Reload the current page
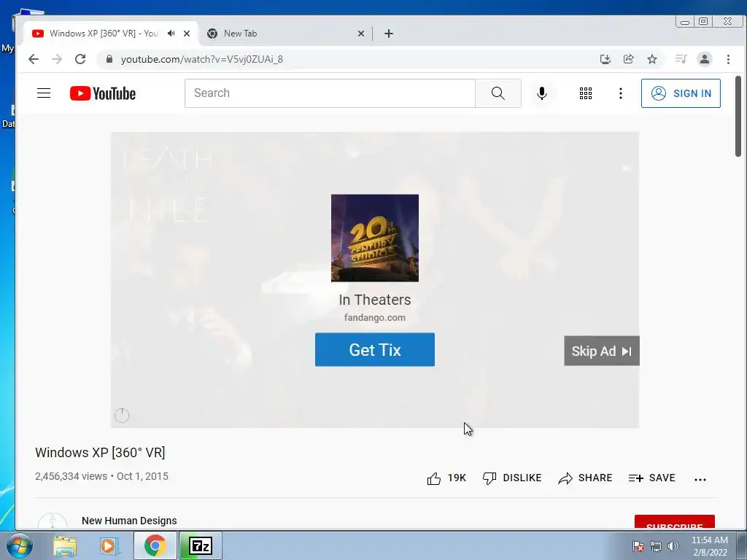Viewport: 747px width, 560px height. pos(80,59)
